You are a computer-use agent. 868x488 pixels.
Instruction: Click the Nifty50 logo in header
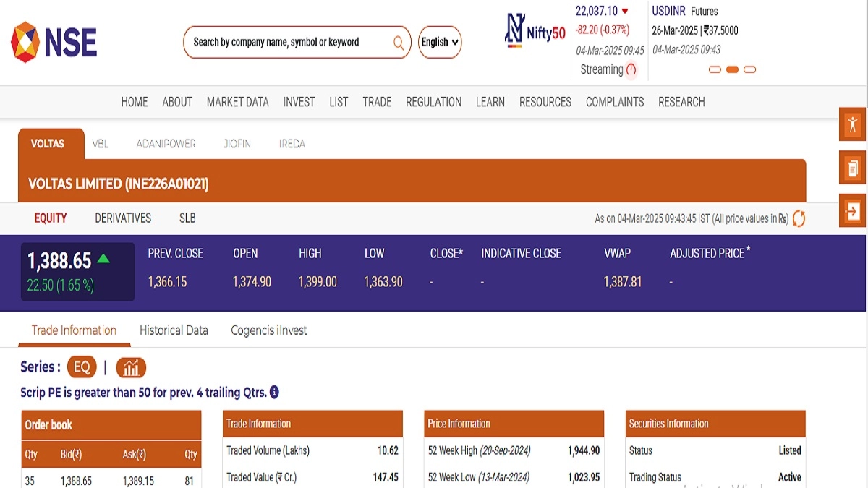(535, 33)
